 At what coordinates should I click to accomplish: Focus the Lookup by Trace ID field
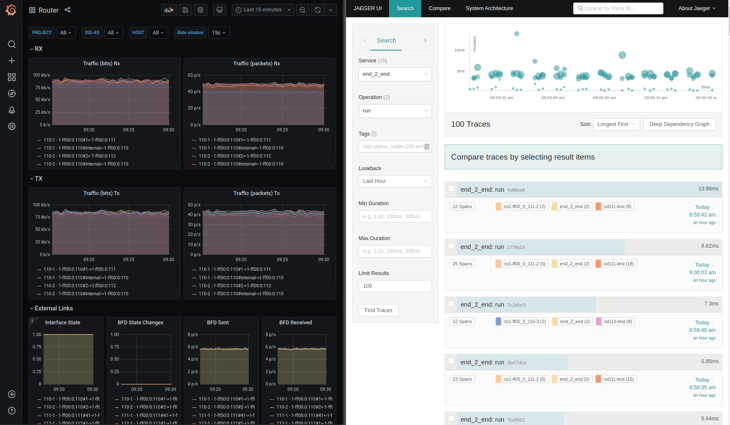pyautogui.click(x=618, y=8)
